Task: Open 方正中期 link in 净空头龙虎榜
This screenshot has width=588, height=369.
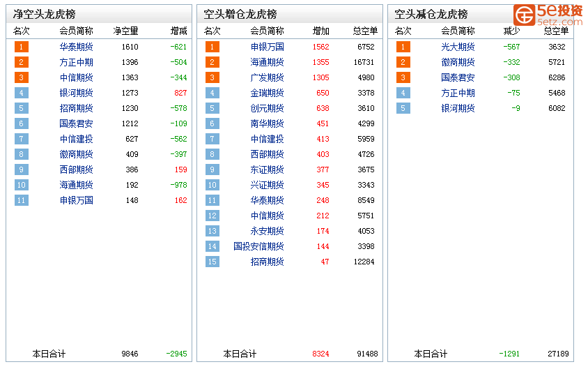Action: tap(76, 62)
